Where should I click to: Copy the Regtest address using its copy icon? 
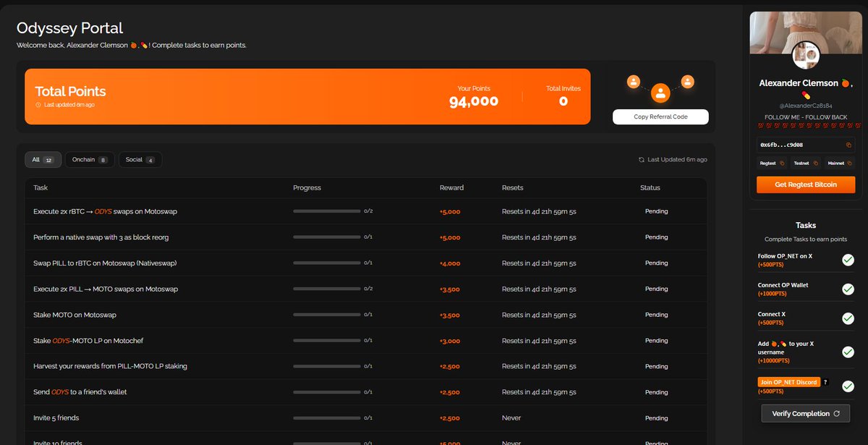point(782,164)
